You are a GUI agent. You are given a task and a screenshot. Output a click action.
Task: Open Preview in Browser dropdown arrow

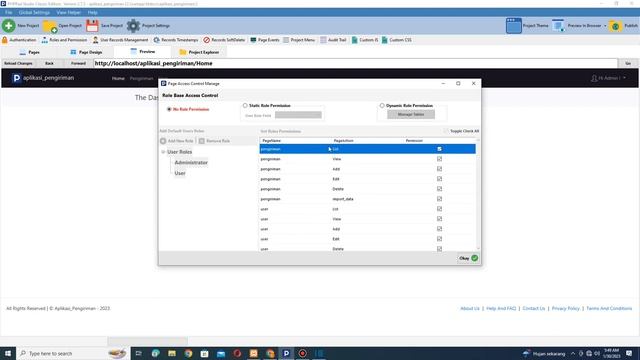[605, 26]
